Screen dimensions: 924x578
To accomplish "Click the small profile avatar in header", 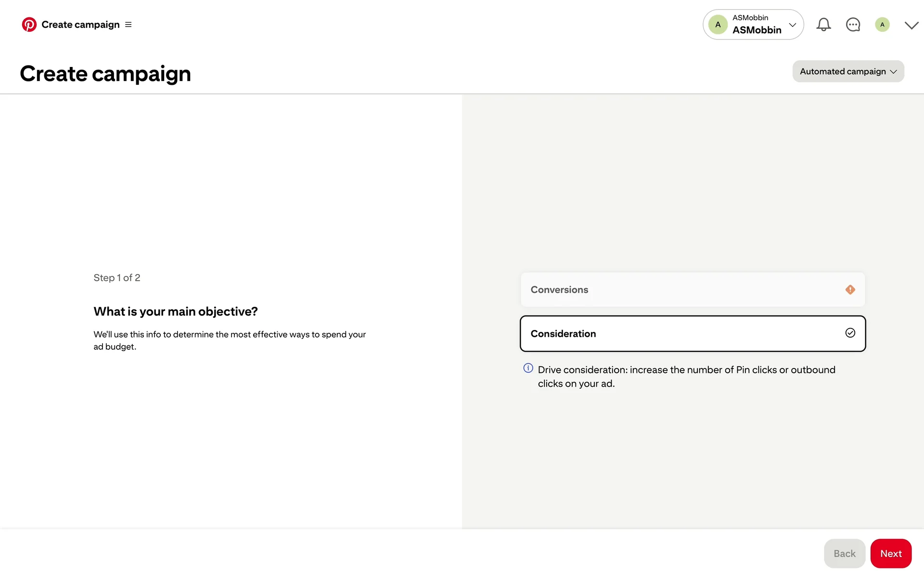I will 882,25.
